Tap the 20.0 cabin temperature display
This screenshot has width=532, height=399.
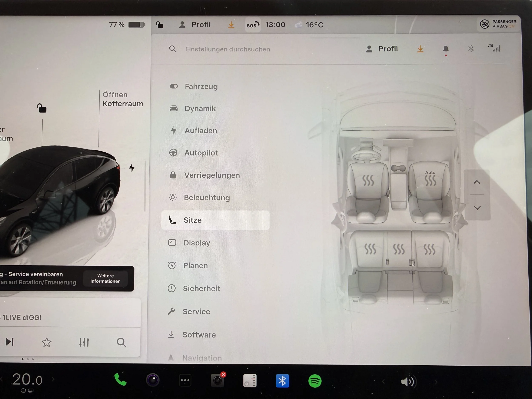27,379
